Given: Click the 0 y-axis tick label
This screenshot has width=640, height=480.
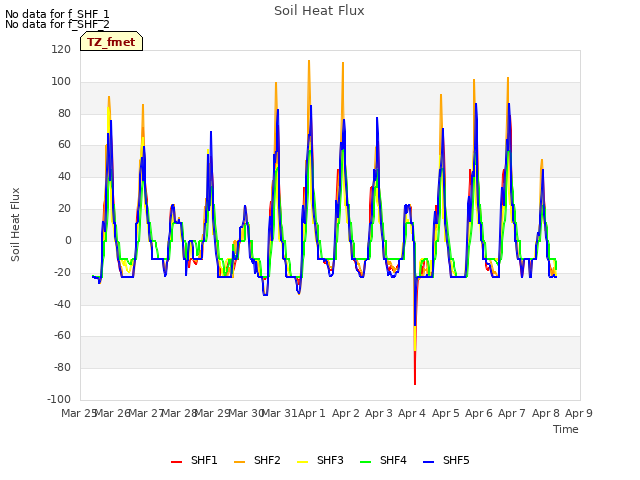Looking at the screenshot, I should pos(68,240).
